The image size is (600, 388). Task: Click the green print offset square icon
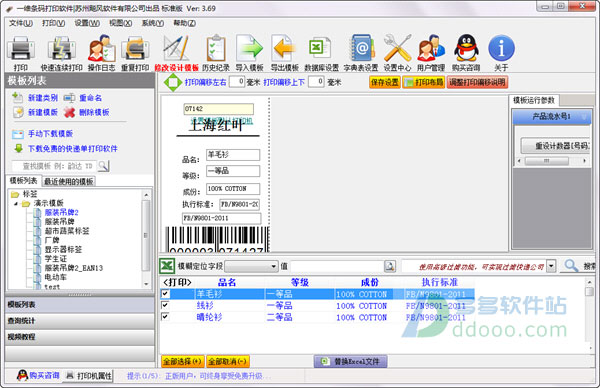point(173,82)
